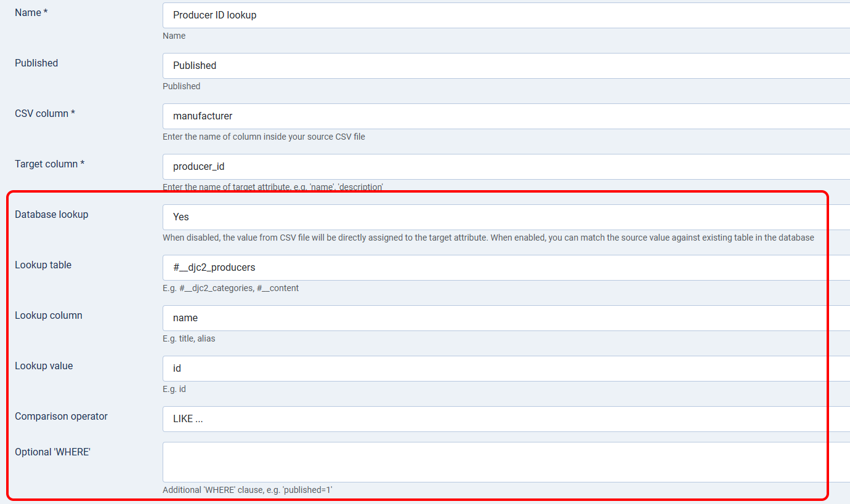850x504 pixels.
Task: Click the hint 'E.g. #__djc2_categories, #__content'
Action: [231, 288]
